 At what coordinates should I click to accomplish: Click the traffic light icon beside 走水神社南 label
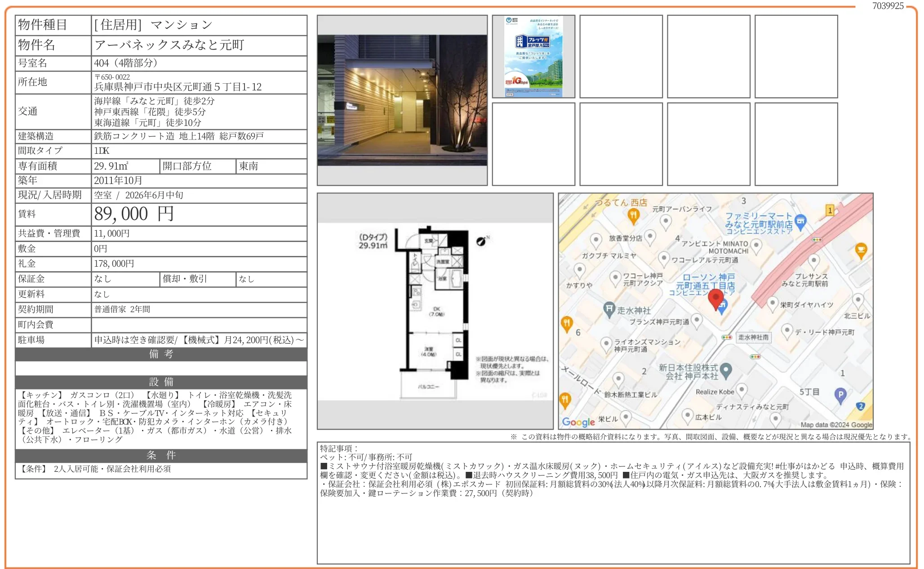coord(726,337)
